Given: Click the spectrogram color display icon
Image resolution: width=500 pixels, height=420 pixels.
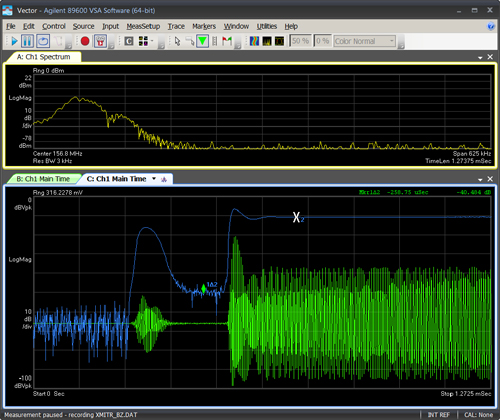Looking at the screenshot, I should coord(254,41).
